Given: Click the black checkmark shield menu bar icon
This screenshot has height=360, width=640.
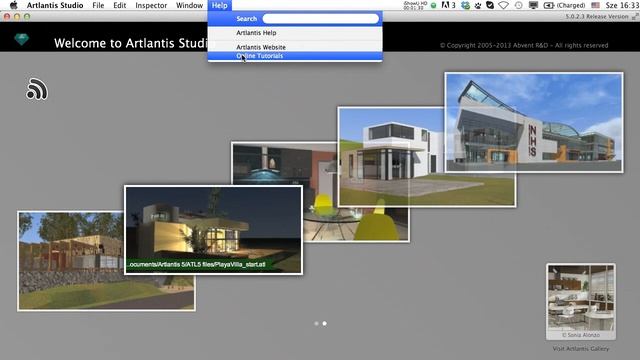Looking at the screenshot, I should pos(490,5).
